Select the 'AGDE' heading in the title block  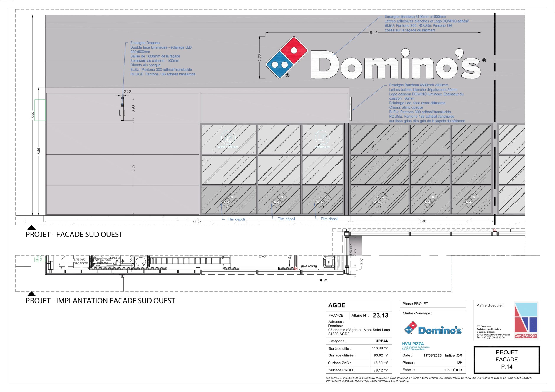tap(337, 305)
